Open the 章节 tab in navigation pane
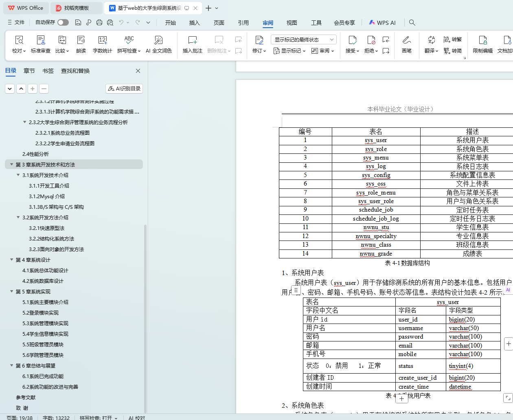Viewport: 513px width, 420px height. pos(29,71)
